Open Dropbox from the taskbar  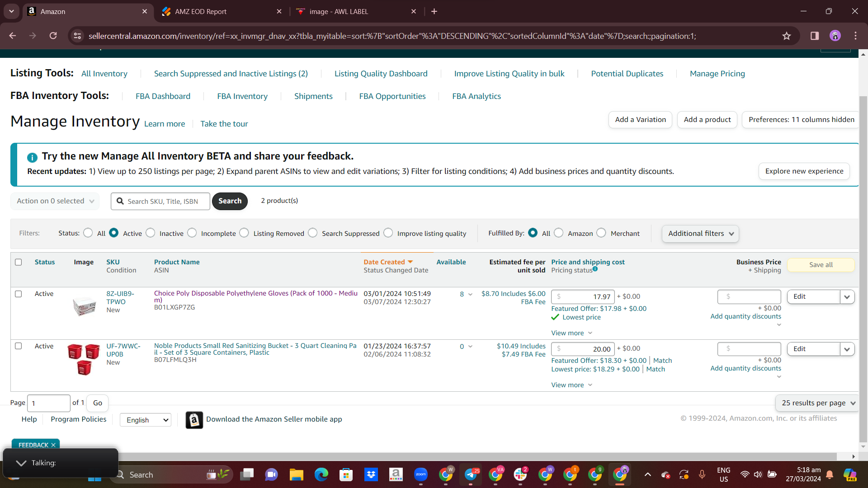[x=371, y=474]
